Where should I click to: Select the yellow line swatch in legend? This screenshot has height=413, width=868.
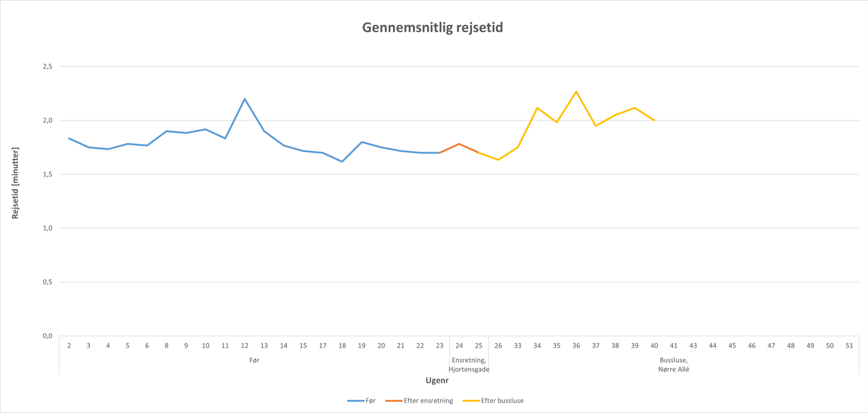(x=471, y=401)
